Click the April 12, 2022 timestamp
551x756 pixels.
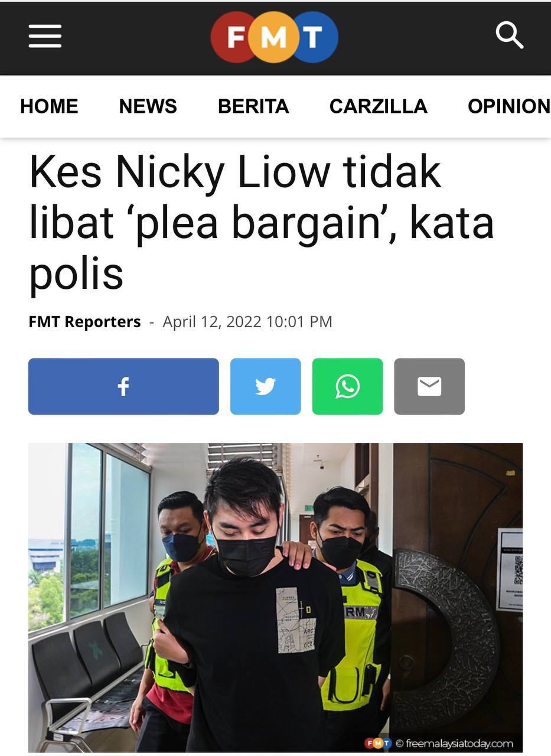click(247, 322)
